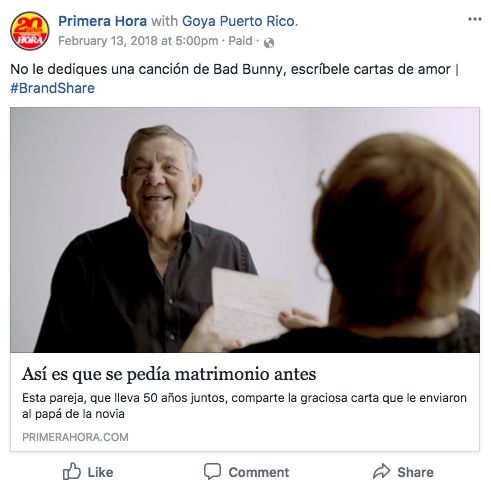Viewport: 491px width, 491px height.
Task: Click the Paid partnership label
Action: point(240,41)
